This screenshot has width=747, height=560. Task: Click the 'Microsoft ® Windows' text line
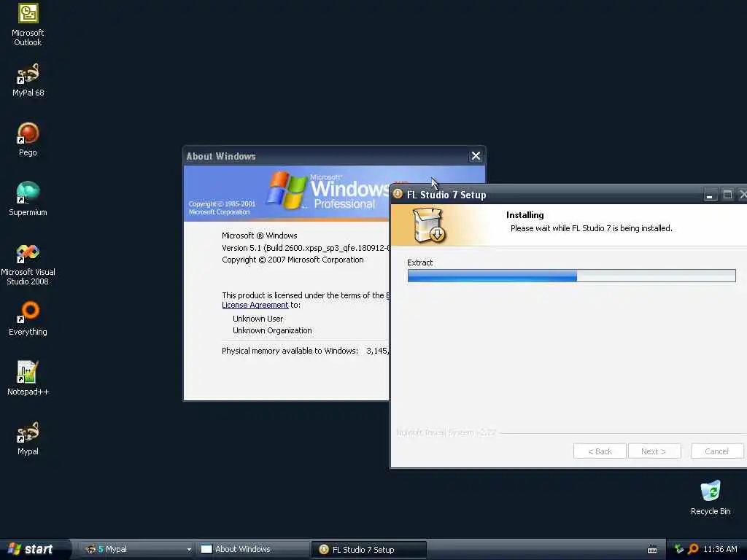259,236
